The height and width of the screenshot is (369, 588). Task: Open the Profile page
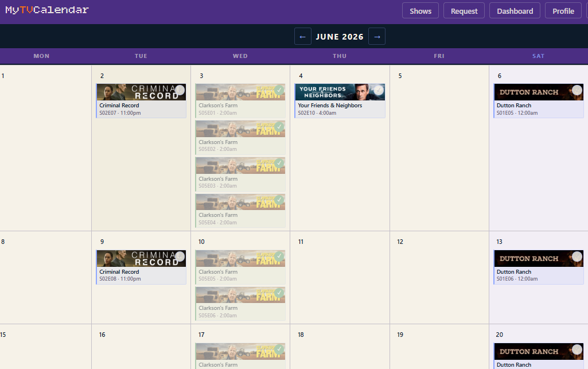coord(563,11)
